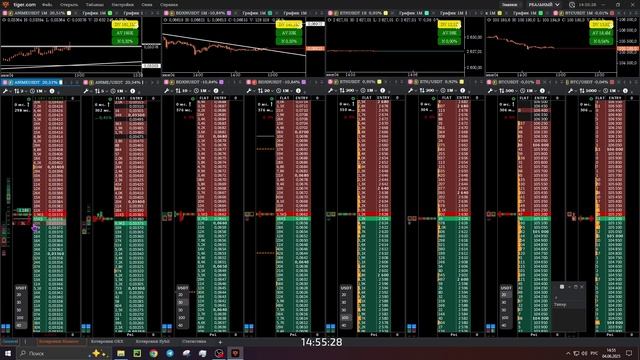Screen dimensions: 640x360
Task: Click blue squares icon below BDXNUSDT order book
Action: click(167, 327)
